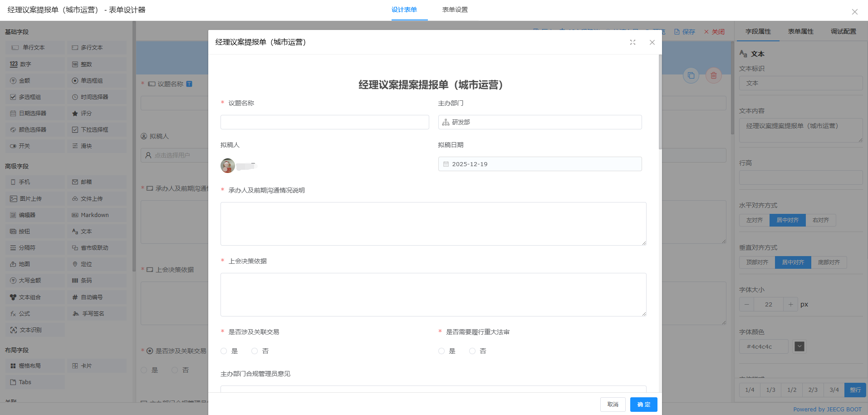Viewport: 868px width, 415px height.
Task: Open the 拟稿日期 date picker field
Action: pyautogui.click(x=540, y=164)
